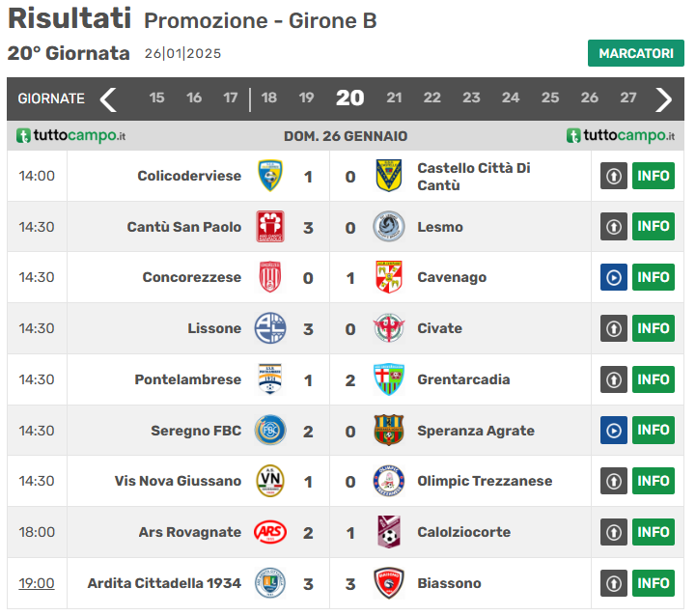This screenshot has width=696, height=616.
Task: Advance giornate with right arrow
Action: point(663,98)
